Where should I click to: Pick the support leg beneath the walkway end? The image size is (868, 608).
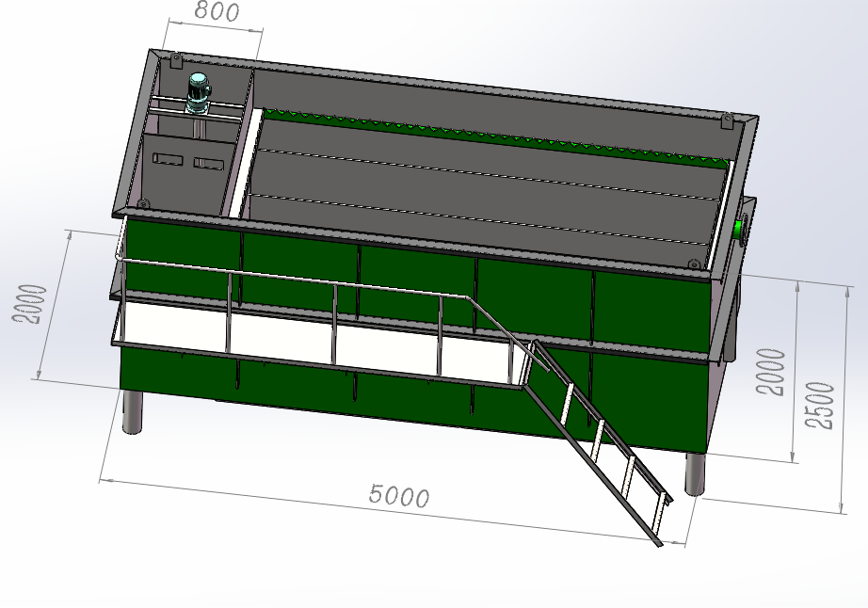(132, 412)
